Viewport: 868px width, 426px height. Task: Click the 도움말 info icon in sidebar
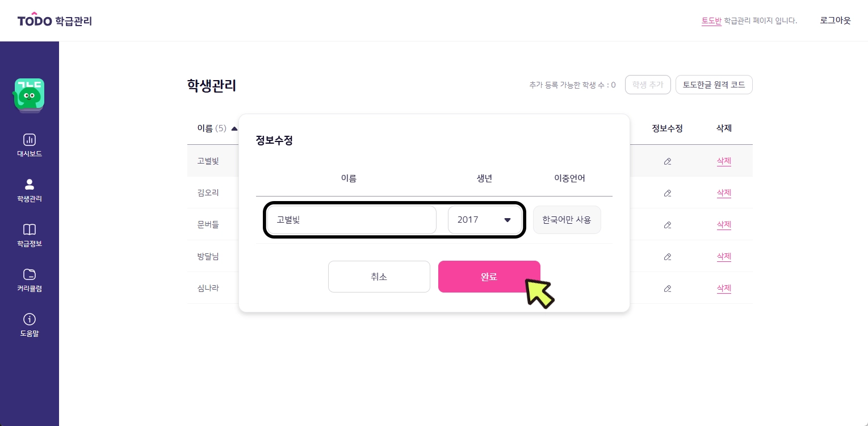[29, 319]
